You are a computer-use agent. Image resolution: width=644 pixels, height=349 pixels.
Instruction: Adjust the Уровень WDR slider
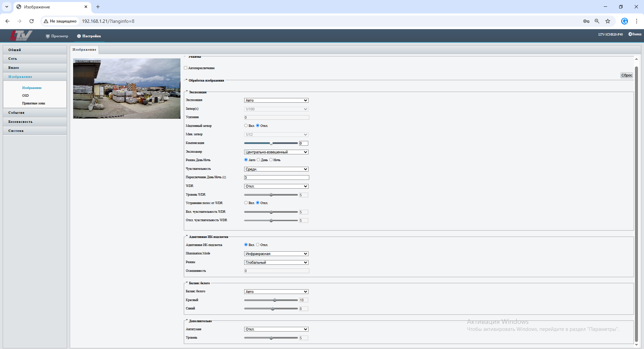click(x=271, y=195)
